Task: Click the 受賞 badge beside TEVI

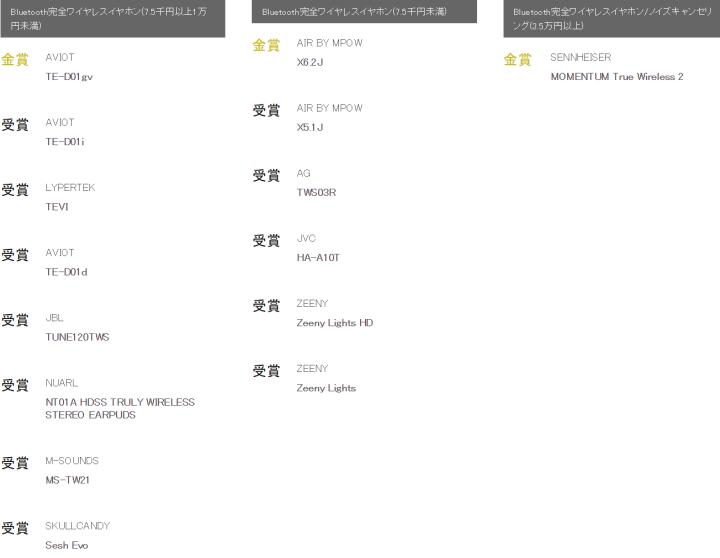Action: click(15, 190)
